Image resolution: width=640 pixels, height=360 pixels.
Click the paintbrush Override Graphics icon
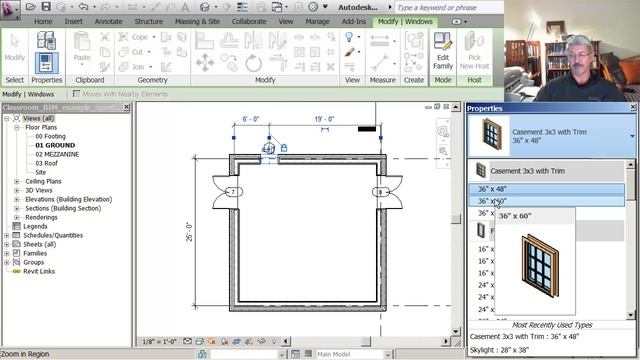[350, 52]
